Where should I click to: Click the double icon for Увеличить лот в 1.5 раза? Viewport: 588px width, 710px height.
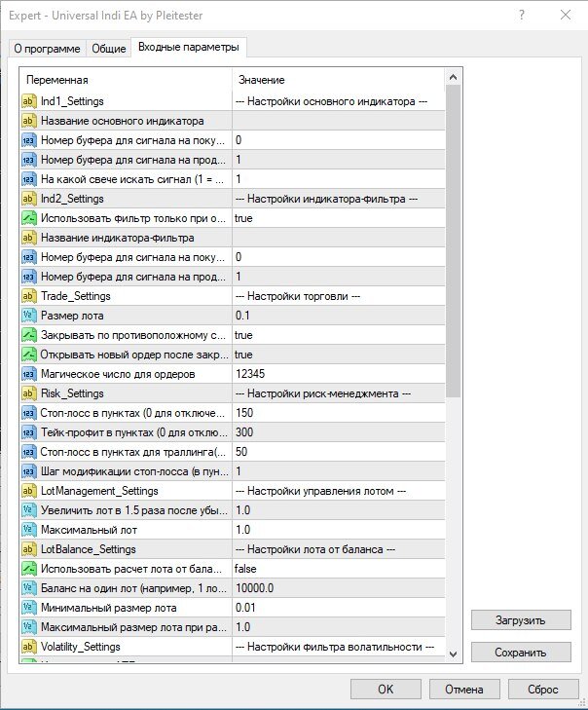coord(28,510)
